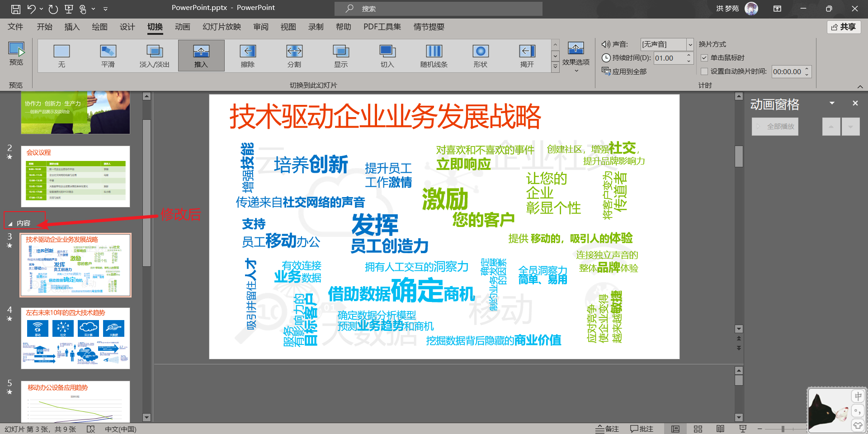The width and height of the screenshot is (868, 434).
Task: Switch to Reading view icon
Action: (x=721, y=429)
